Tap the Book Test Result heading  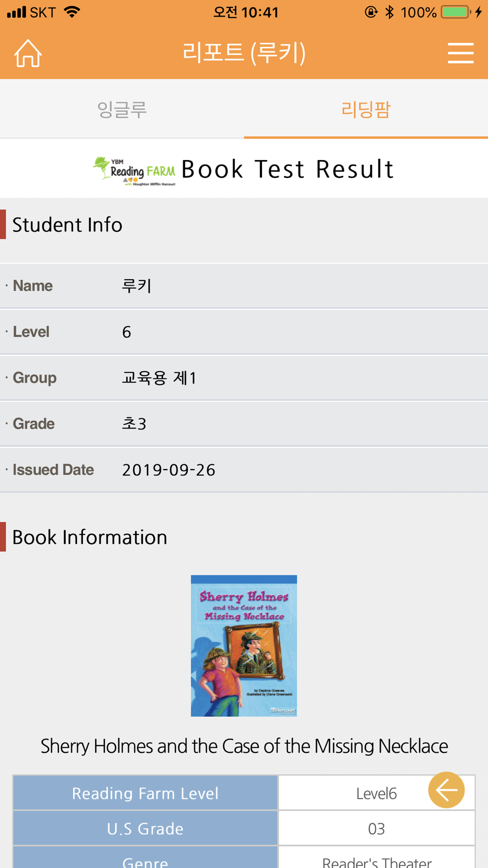(x=287, y=169)
